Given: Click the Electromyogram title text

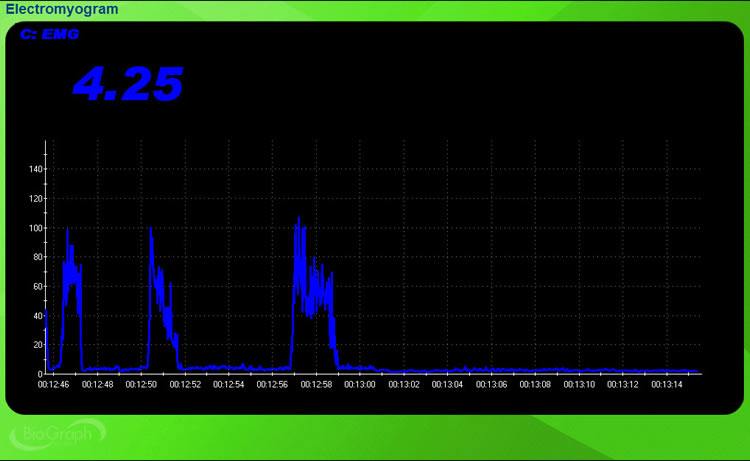Looking at the screenshot, I should (x=61, y=9).
